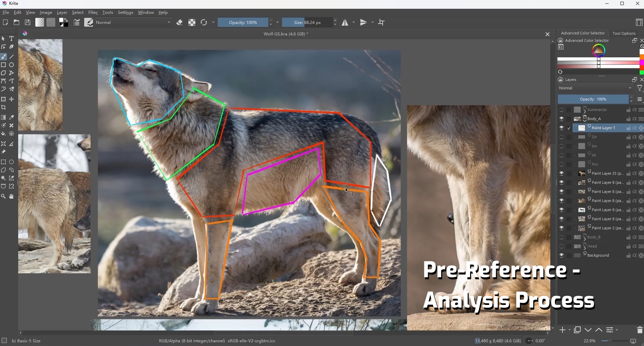This screenshot has height=346, width=644.
Task: Toggle eraser mode in toolbar
Action: [180, 23]
